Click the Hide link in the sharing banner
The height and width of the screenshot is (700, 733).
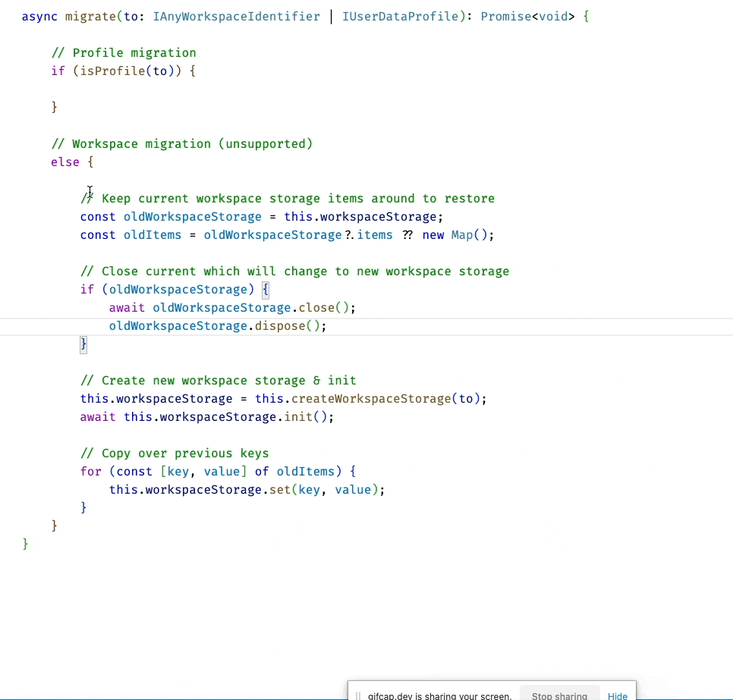click(x=617, y=695)
